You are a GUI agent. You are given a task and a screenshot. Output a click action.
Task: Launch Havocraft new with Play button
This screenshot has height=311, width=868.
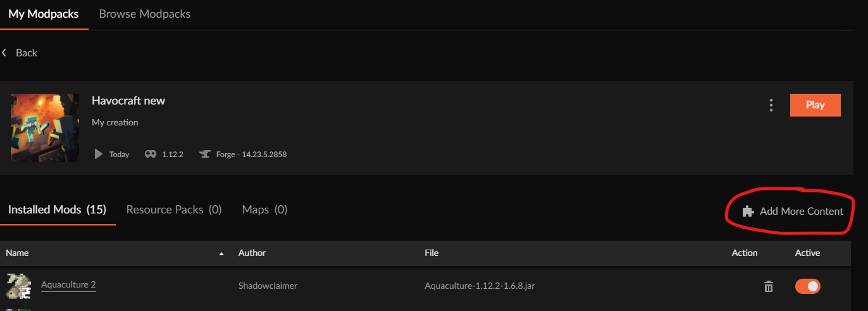point(815,105)
